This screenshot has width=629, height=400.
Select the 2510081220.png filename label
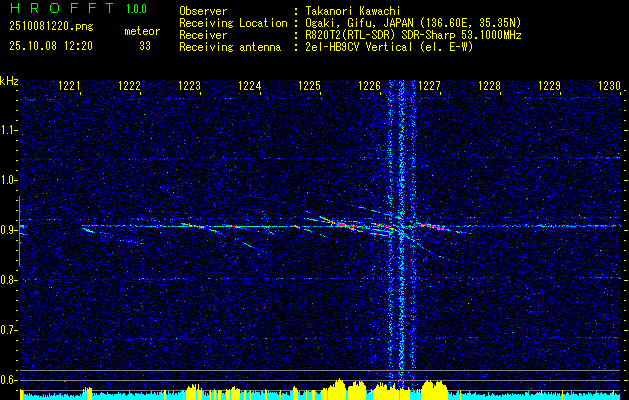point(51,26)
